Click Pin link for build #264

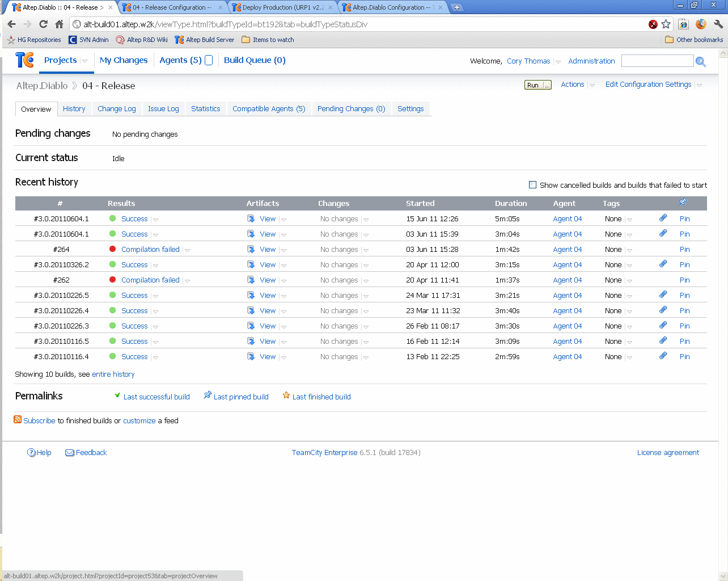point(685,249)
